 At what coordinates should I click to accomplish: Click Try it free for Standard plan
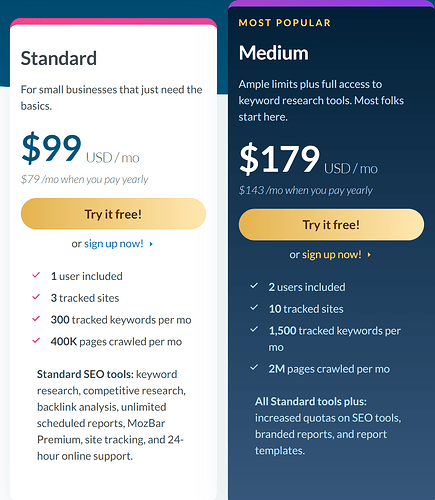pos(113,214)
